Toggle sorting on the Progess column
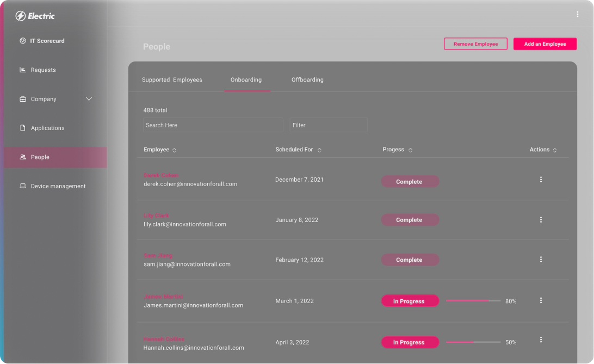This screenshot has height=364, width=594. [x=411, y=149]
